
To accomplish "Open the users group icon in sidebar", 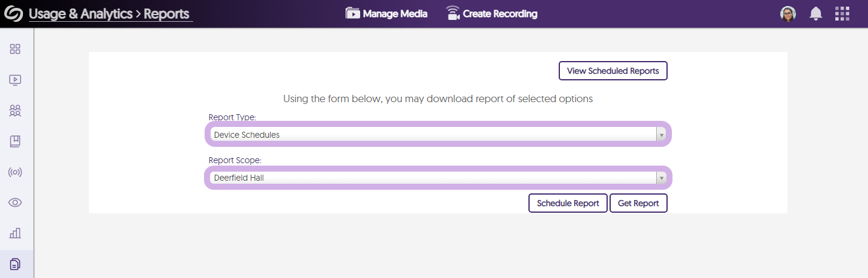I will (x=16, y=111).
